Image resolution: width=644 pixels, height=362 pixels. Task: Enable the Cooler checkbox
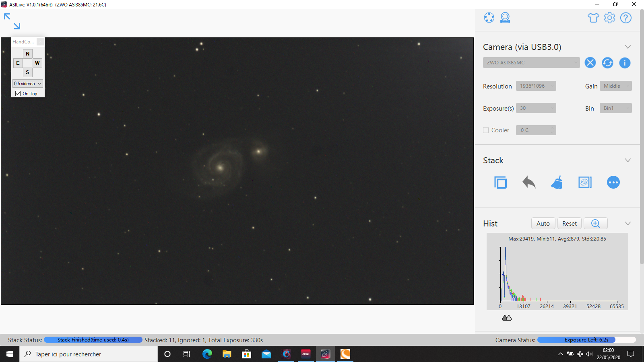click(486, 130)
